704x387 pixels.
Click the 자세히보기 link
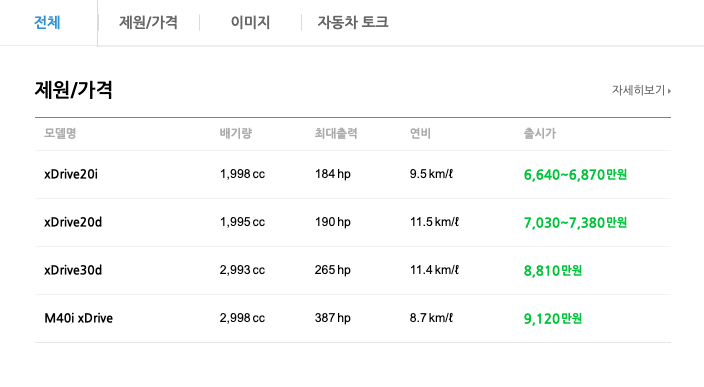point(641,90)
